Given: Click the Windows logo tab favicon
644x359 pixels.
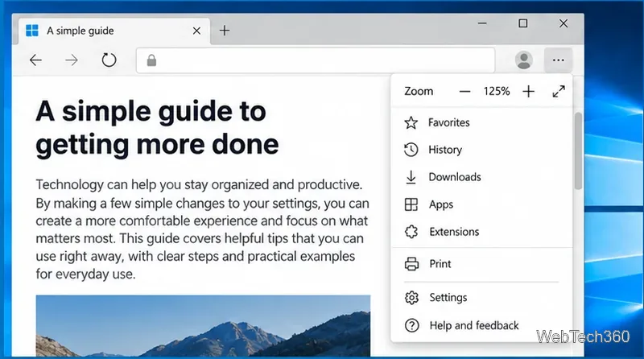Looking at the screenshot, I should click(32, 31).
